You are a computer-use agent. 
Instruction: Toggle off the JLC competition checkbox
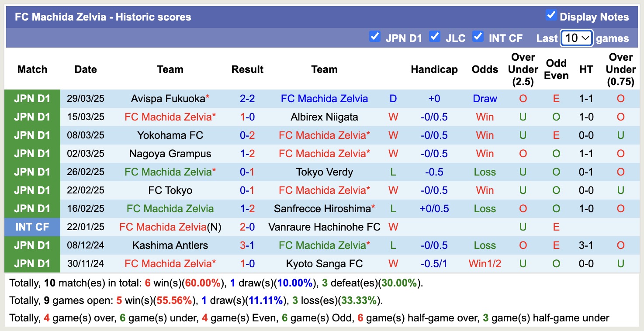click(435, 37)
